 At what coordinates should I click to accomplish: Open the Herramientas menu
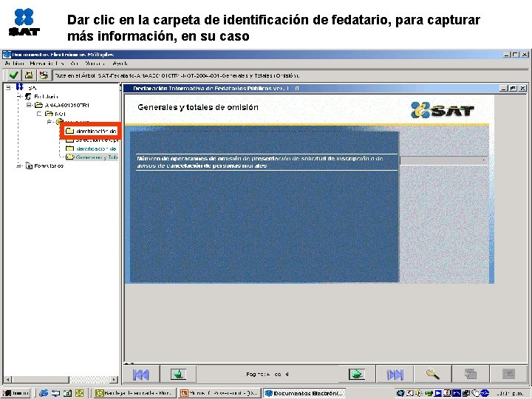click(x=47, y=64)
